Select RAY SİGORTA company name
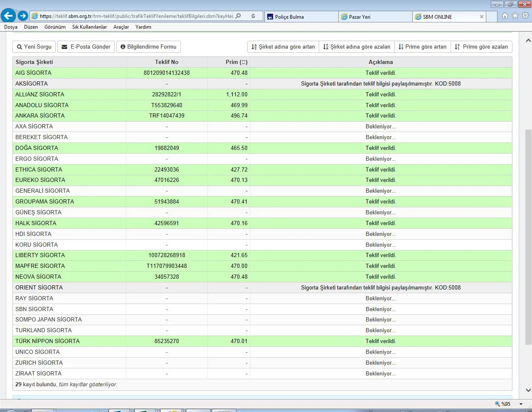 point(34,298)
